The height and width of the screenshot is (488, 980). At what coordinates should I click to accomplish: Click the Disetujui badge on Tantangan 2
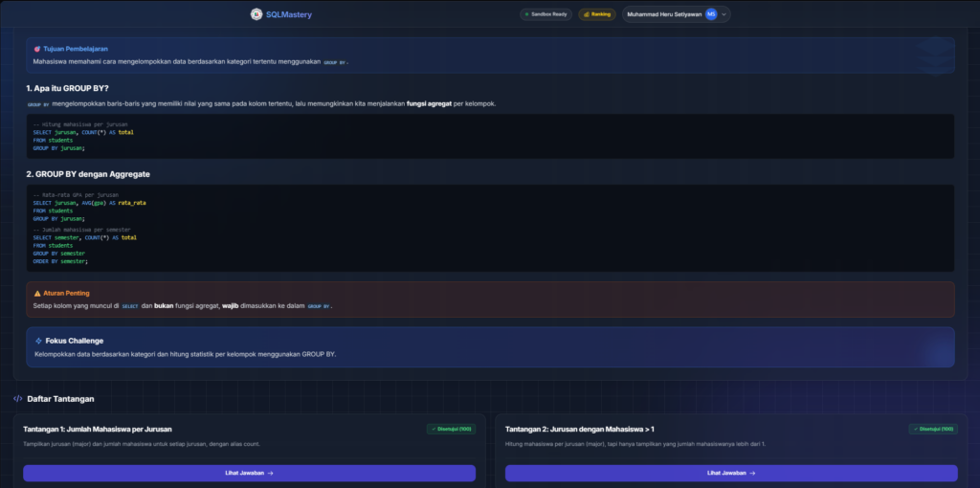point(932,429)
